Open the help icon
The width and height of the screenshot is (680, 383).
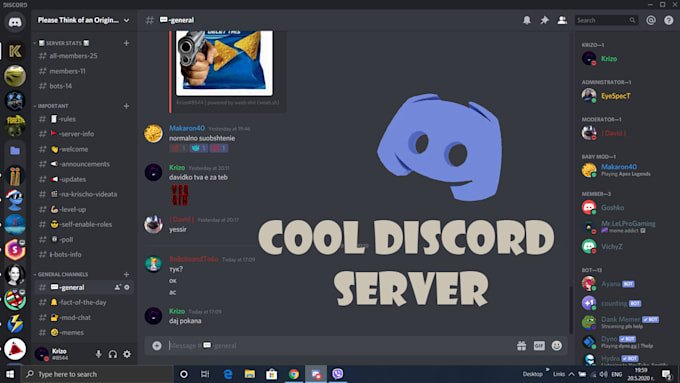tap(669, 20)
